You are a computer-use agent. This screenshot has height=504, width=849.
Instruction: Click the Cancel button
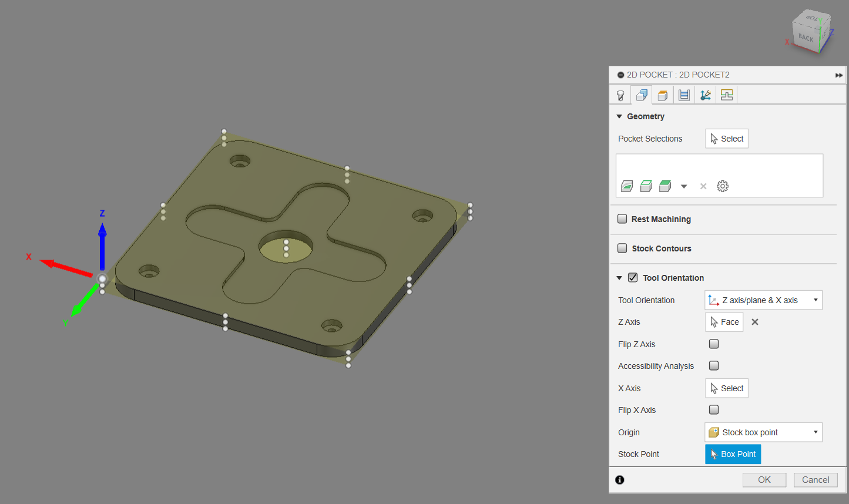816,480
